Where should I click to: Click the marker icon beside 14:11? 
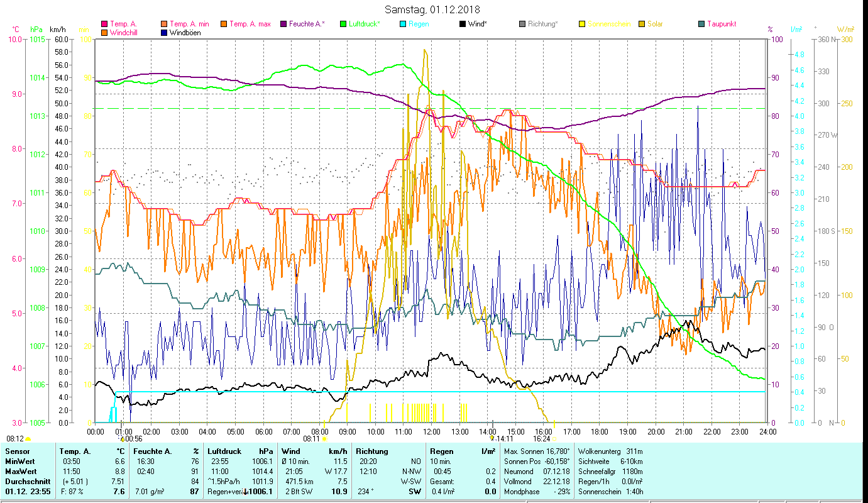coord(493,438)
